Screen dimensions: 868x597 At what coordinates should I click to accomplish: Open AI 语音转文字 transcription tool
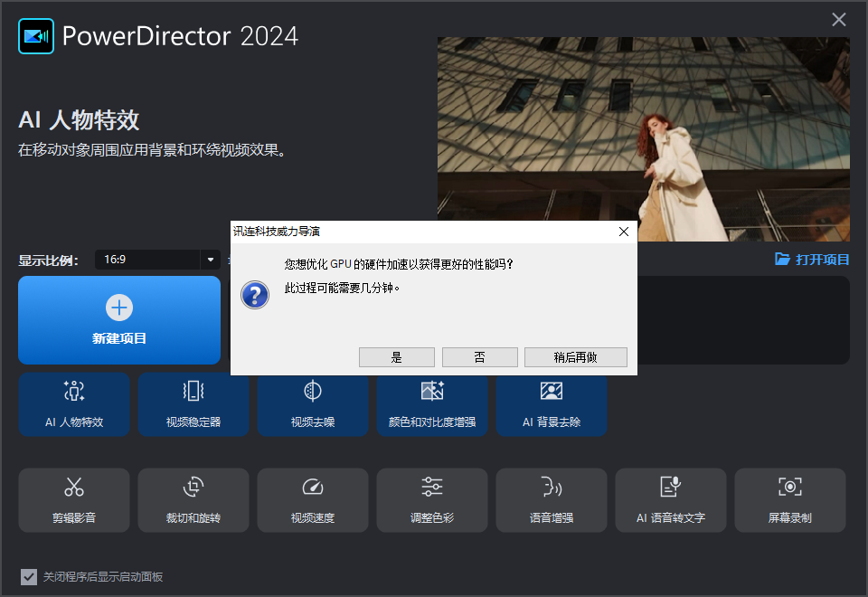click(671, 499)
